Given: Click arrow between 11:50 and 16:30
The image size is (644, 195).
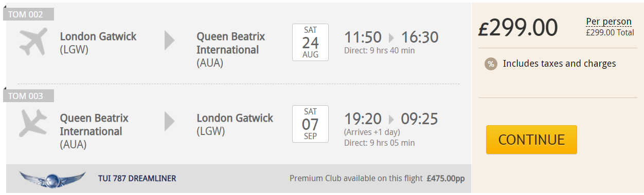Looking at the screenshot, I should point(391,38).
